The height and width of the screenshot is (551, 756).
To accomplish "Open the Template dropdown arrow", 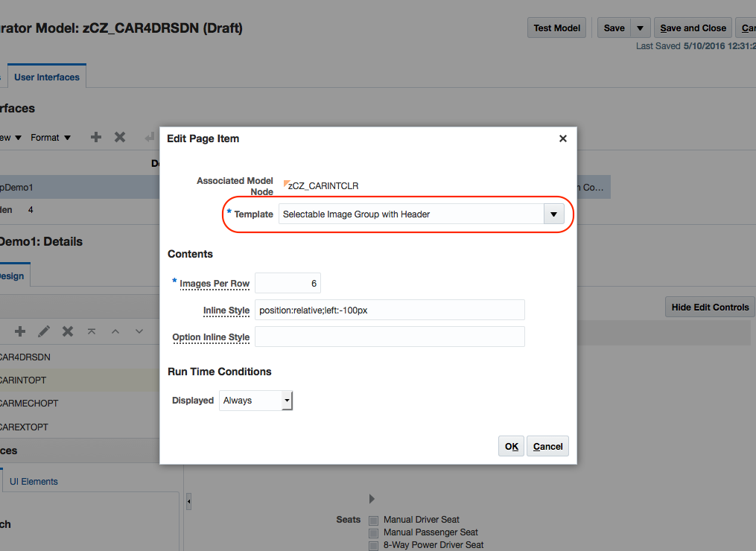I will pyautogui.click(x=553, y=214).
